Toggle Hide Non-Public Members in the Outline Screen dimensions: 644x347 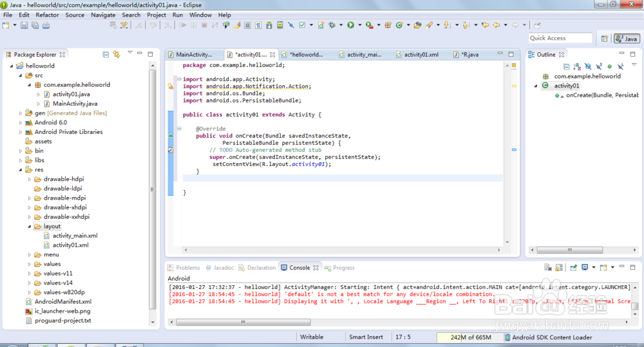609,66
